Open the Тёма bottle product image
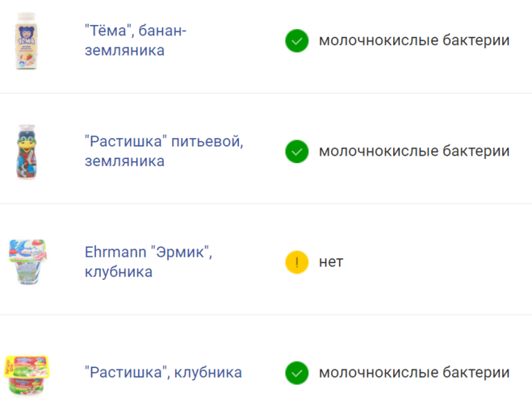Screen dimensions: 532x409 [x=27, y=40]
